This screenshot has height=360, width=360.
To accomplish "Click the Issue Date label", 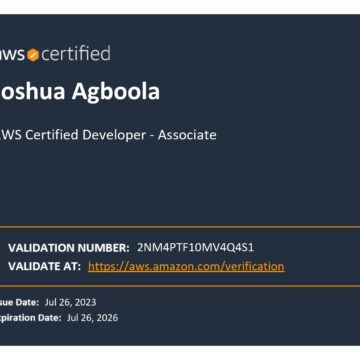I will pos(19,303).
